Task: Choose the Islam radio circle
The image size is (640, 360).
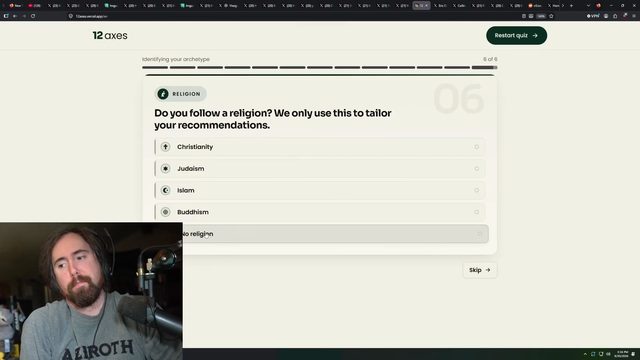Action: [x=476, y=190]
